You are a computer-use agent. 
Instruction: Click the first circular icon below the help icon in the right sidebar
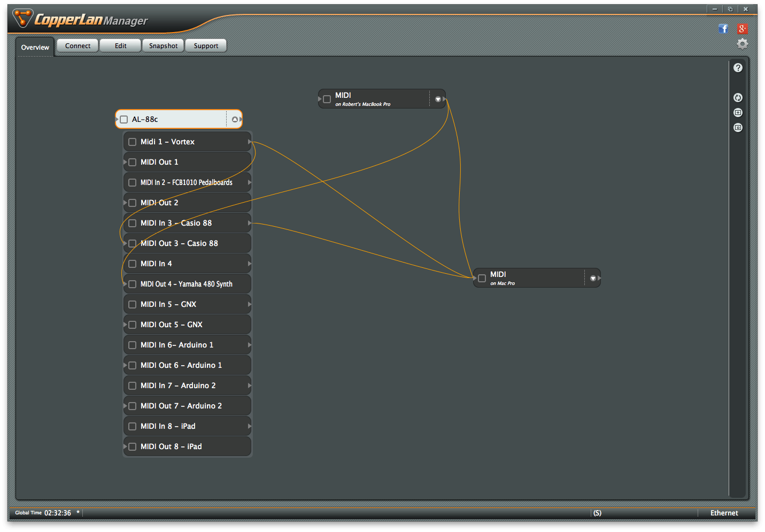tap(738, 98)
